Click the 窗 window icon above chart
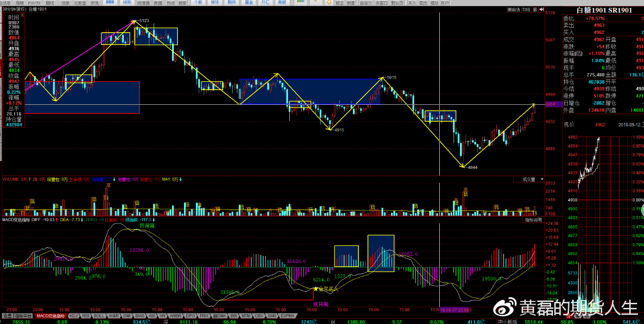Image resolution: width=644 pixels, height=324 pixels. point(535,9)
